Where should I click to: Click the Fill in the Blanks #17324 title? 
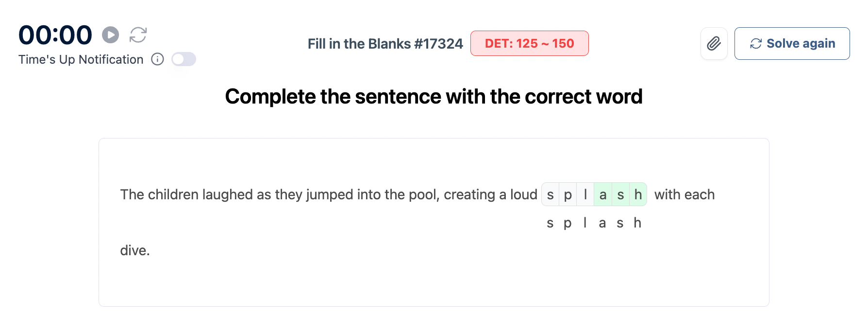(x=385, y=44)
